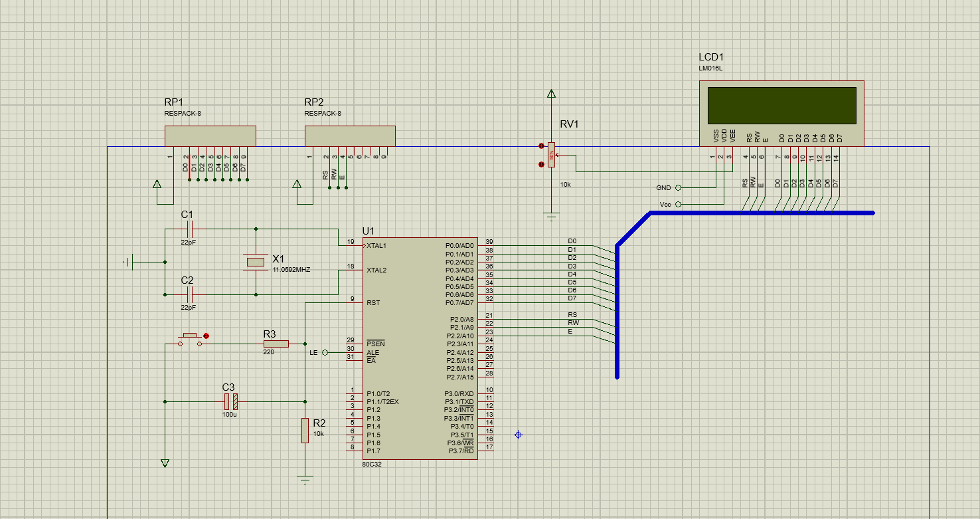Screen dimensions: 980x519
Task: Click the P1.0/T2 pin label
Action: (378, 393)
